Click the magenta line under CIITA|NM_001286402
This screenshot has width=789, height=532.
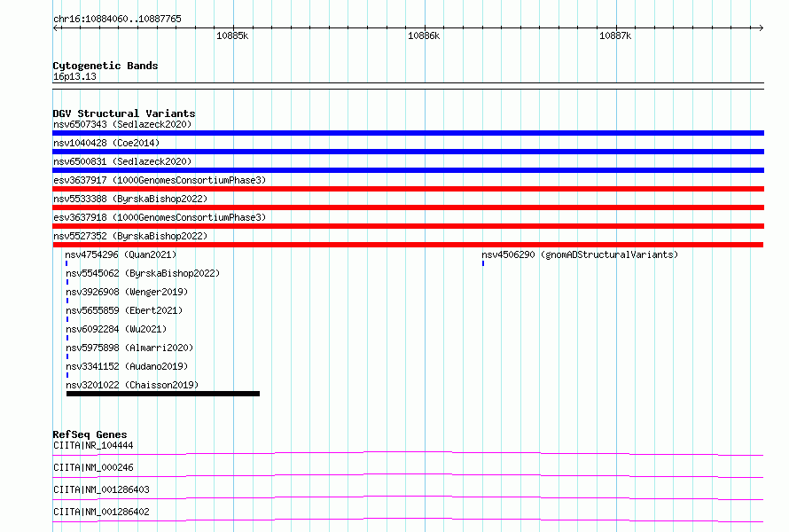[408, 520]
